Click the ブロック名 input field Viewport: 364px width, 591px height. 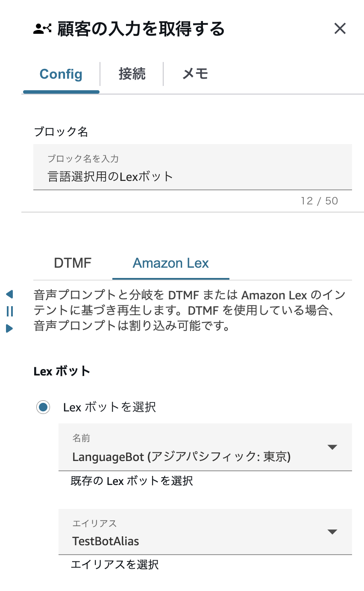coord(192,176)
